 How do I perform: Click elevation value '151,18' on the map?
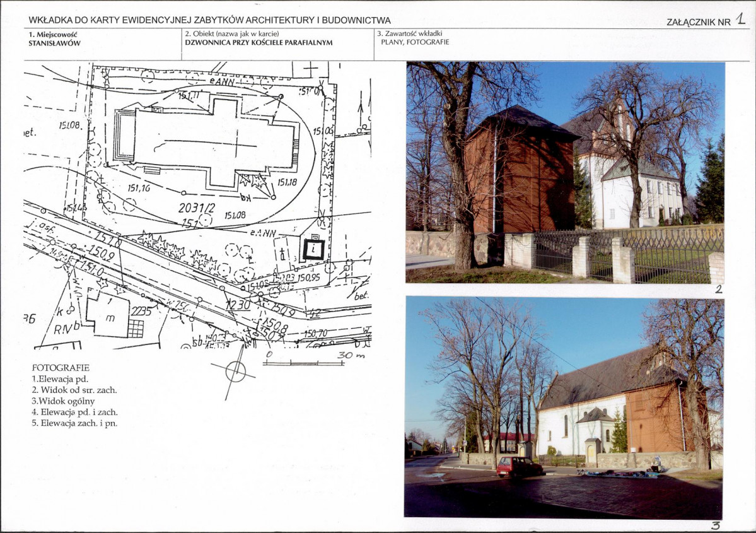pyautogui.click(x=288, y=182)
